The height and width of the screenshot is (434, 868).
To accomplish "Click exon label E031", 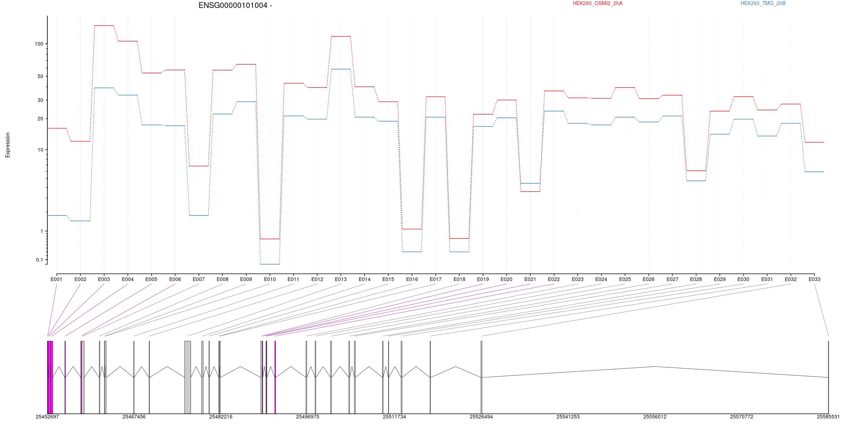I will (767, 279).
